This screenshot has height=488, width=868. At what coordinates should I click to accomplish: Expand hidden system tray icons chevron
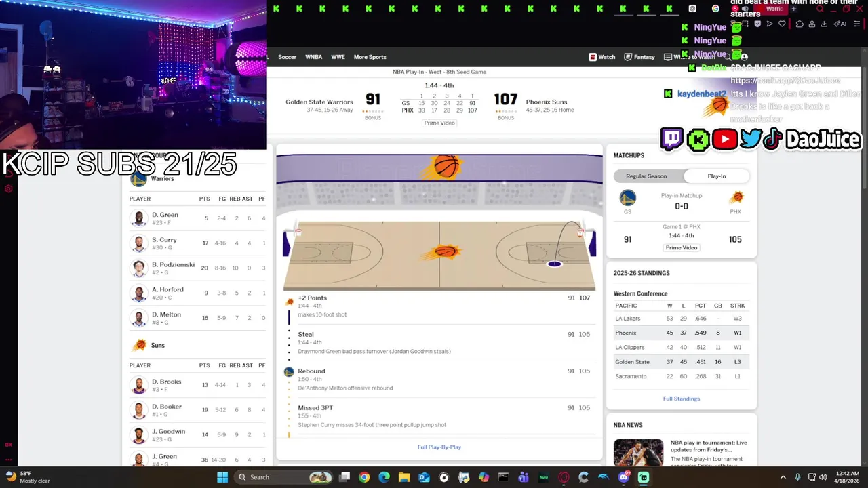[783, 477]
